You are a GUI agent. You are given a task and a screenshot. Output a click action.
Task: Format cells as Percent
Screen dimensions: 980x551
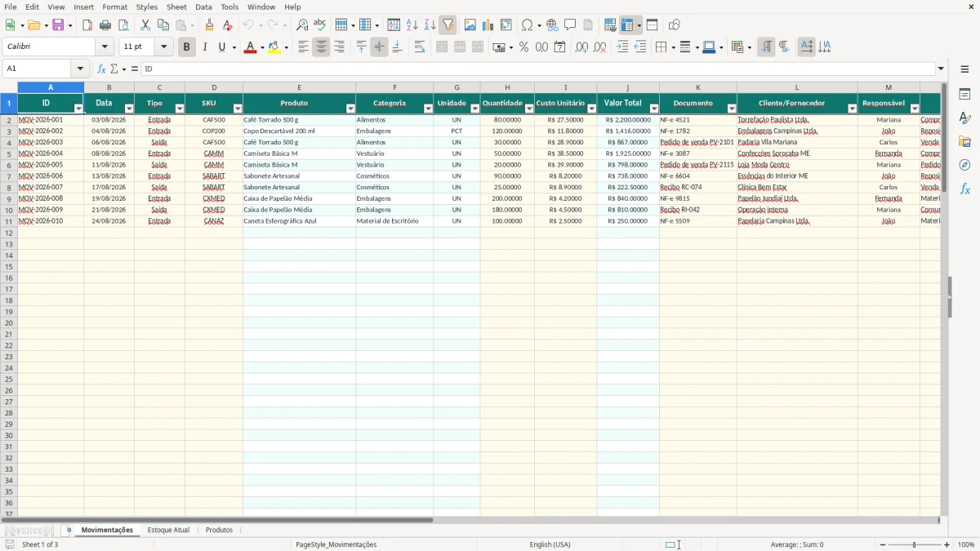(524, 47)
